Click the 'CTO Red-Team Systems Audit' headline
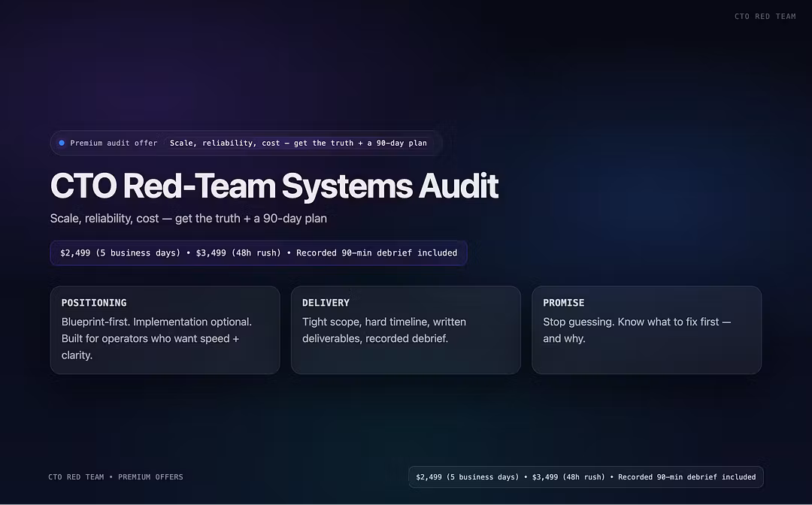 tap(274, 185)
